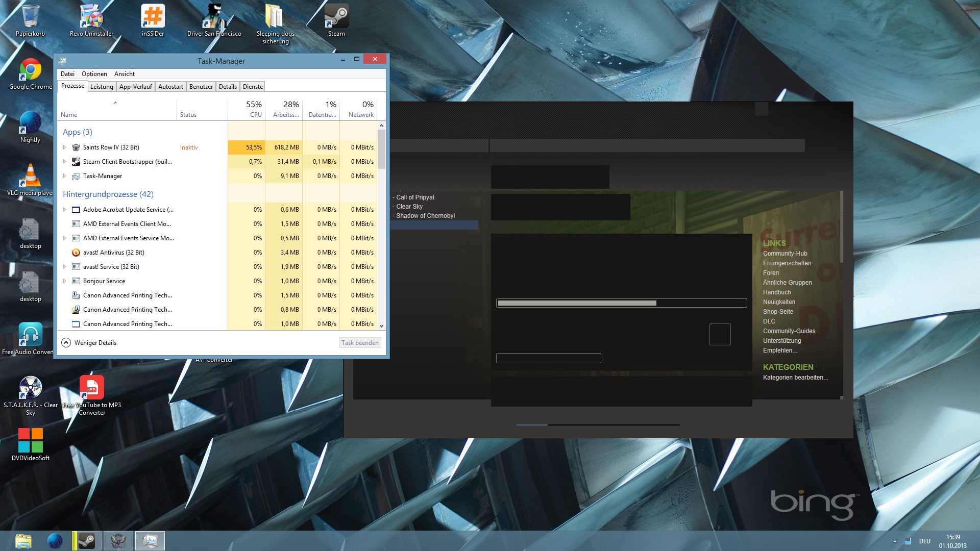980x551 pixels.
Task: Expand the Adobe Acrobat Update Service row
Action: coord(64,210)
